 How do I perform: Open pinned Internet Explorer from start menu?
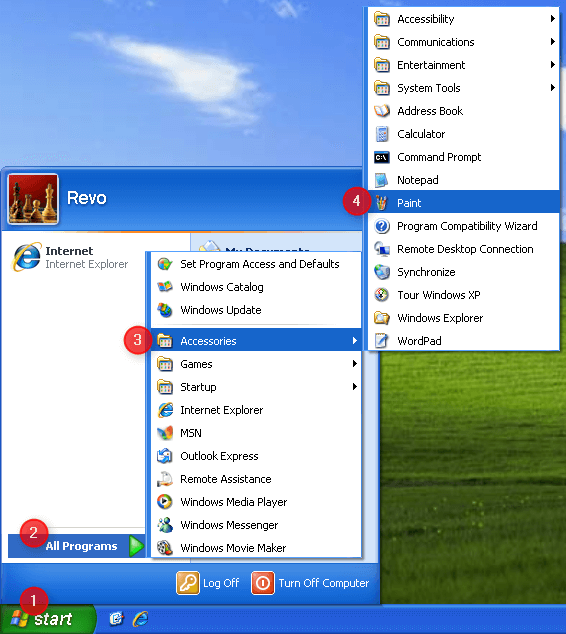pyautogui.click(x=73, y=257)
